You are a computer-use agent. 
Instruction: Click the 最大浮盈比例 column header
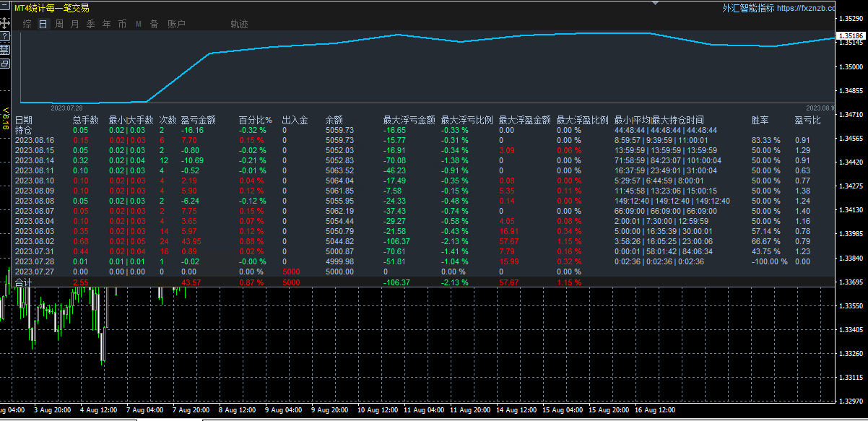582,120
